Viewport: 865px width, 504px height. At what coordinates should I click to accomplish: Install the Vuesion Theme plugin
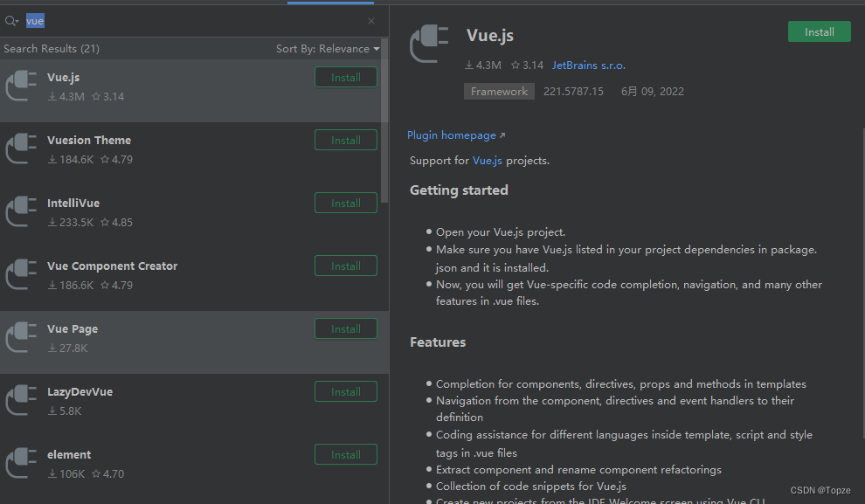(x=346, y=140)
